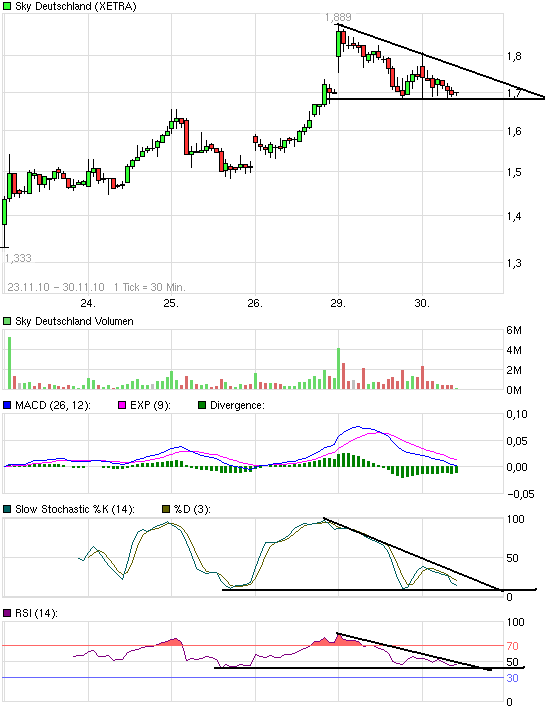Click the 0,10 MACD axis value

(517, 414)
